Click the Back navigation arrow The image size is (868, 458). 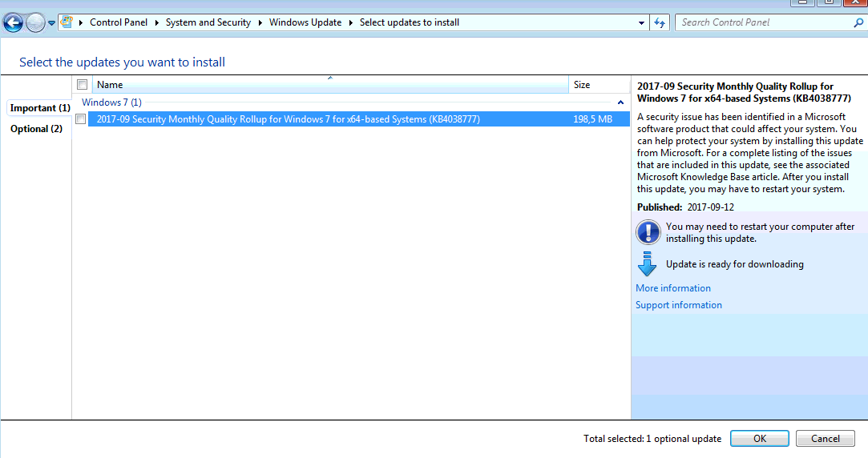14,22
